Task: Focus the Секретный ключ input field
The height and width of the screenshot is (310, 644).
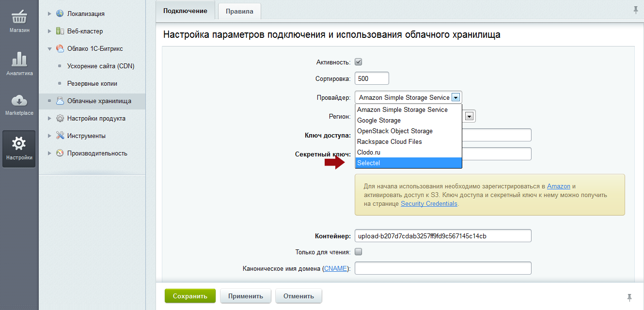Action: [497, 154]
